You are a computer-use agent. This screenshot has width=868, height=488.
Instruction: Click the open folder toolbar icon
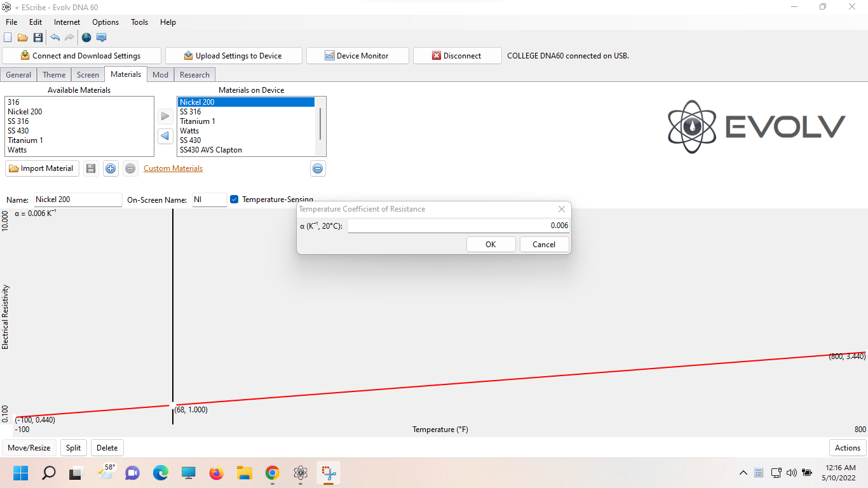click(23, 37)
